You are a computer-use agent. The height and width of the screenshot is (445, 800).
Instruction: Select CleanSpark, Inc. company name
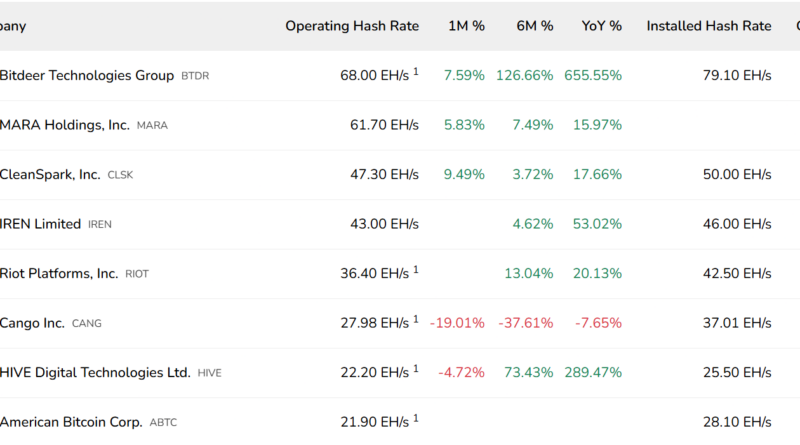(50, 174)
